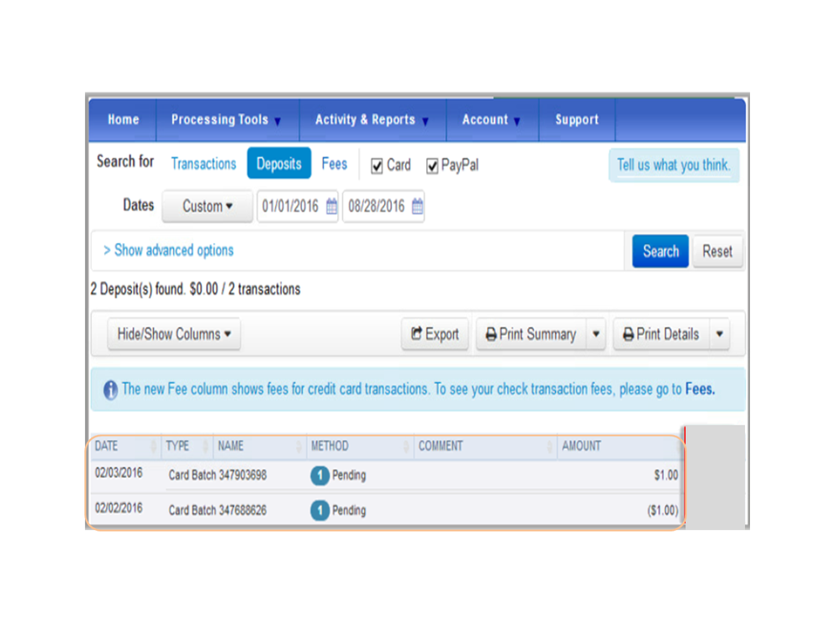
Task: Open Print Summary dropdown arrow
Action: coord(595,334)
